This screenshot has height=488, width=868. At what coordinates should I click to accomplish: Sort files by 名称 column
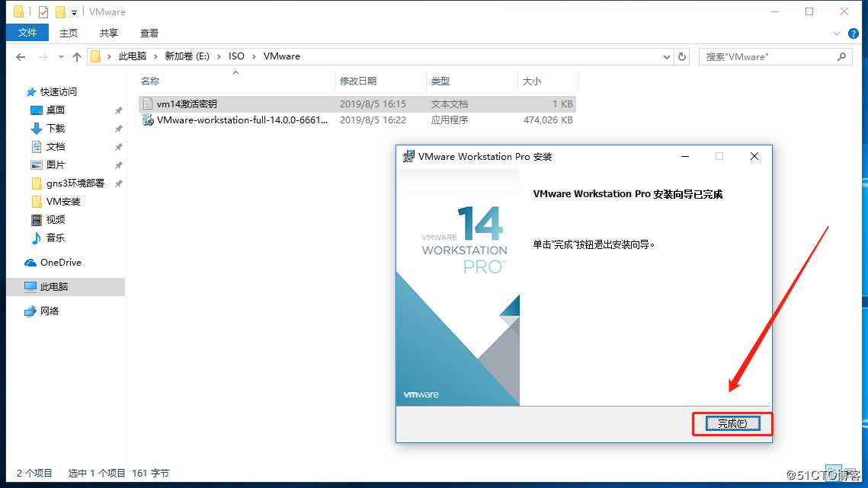click(149, 81)
